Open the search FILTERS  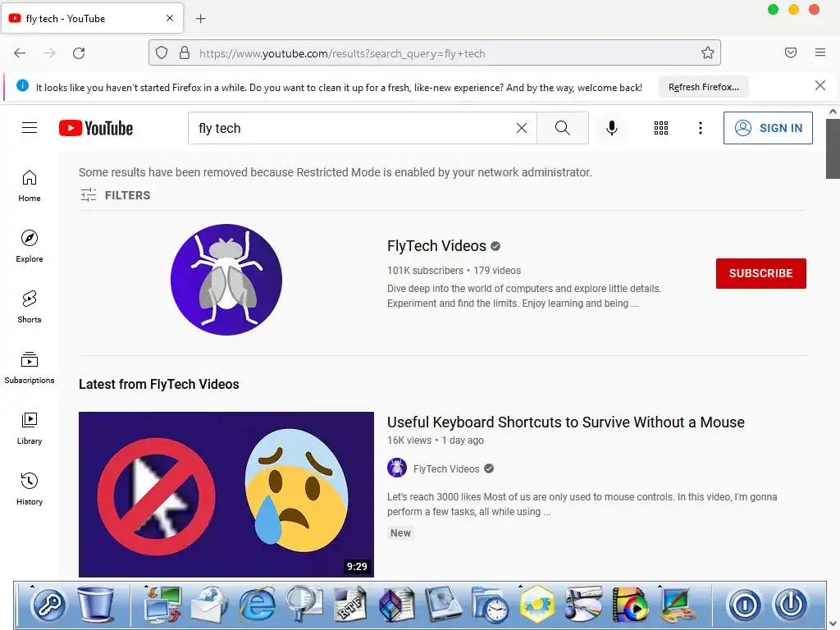(115, 195)
